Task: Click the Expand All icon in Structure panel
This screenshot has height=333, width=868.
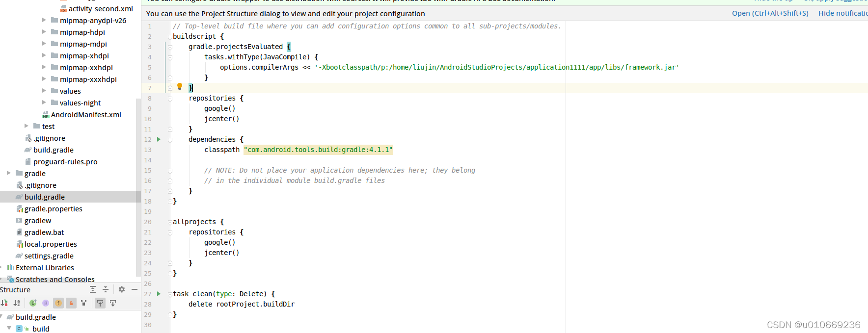Action: click(x=93, y=289)
